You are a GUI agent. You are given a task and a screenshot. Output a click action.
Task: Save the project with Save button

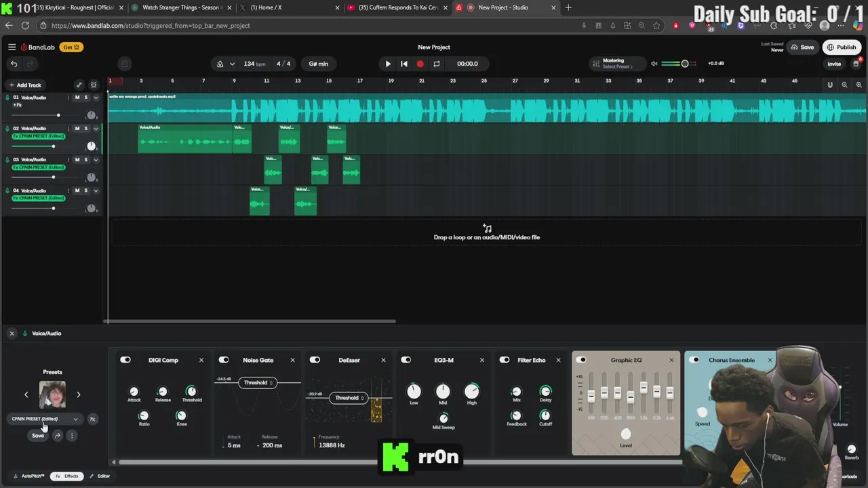(802, 47)
